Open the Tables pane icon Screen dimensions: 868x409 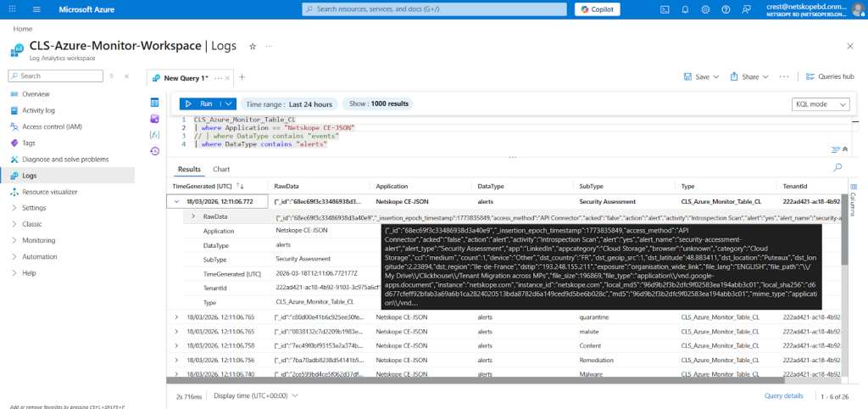[x=154, y=103]
